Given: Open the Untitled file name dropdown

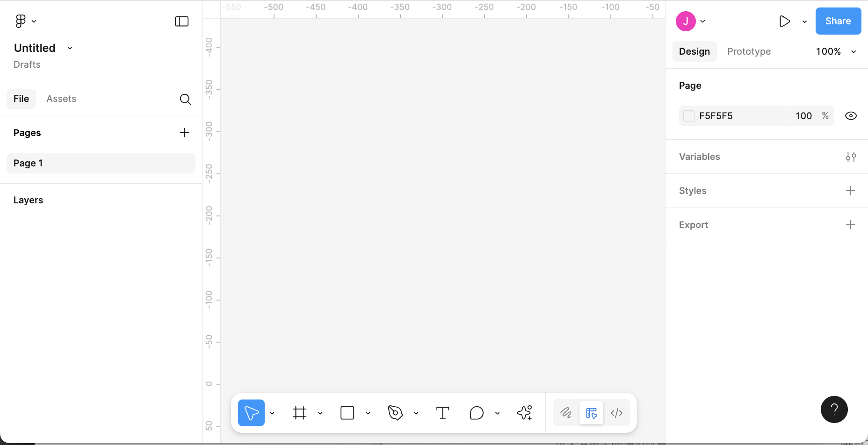Looking at the screenshot, I should point(70,48).
